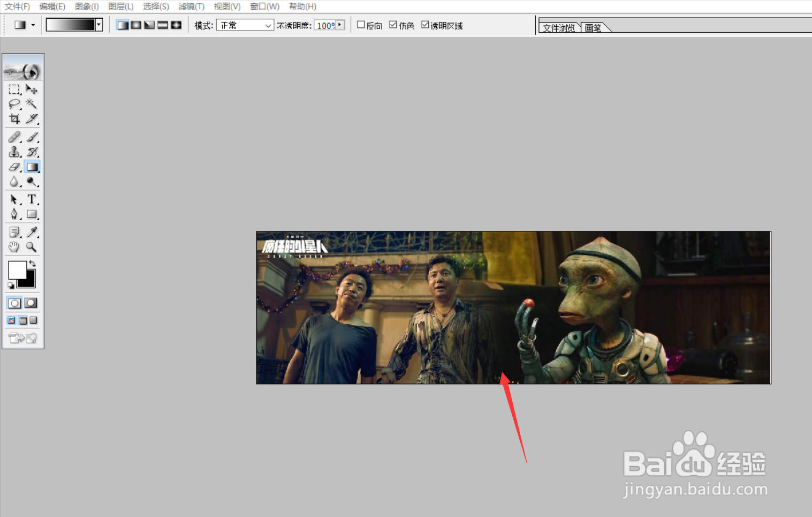Viewport: 812px width, 517px height.
Task: Click the movie poster image canvas
Action: click(513, 308)
